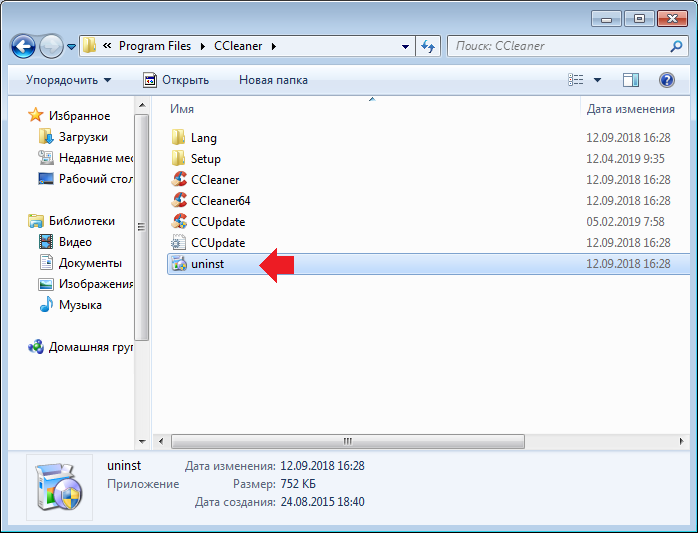
Task: Select CCleaner in the breadcrumb path
Action: coord(238,46)
